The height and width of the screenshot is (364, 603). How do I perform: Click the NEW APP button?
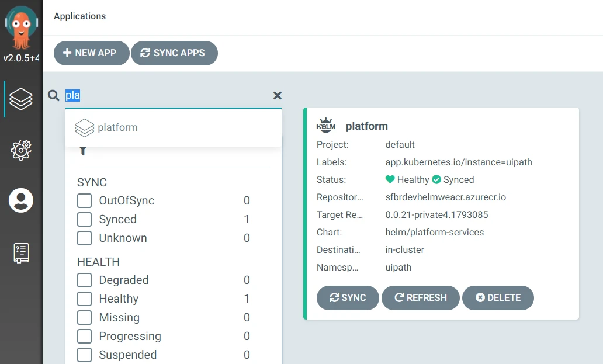pyautogui.click(x=92, y=53)
